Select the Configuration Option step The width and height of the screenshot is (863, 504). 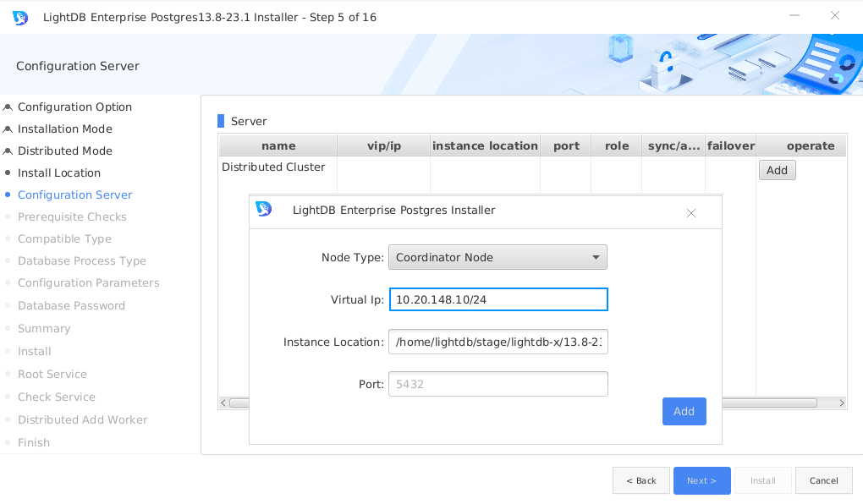(x=74, y=107)
